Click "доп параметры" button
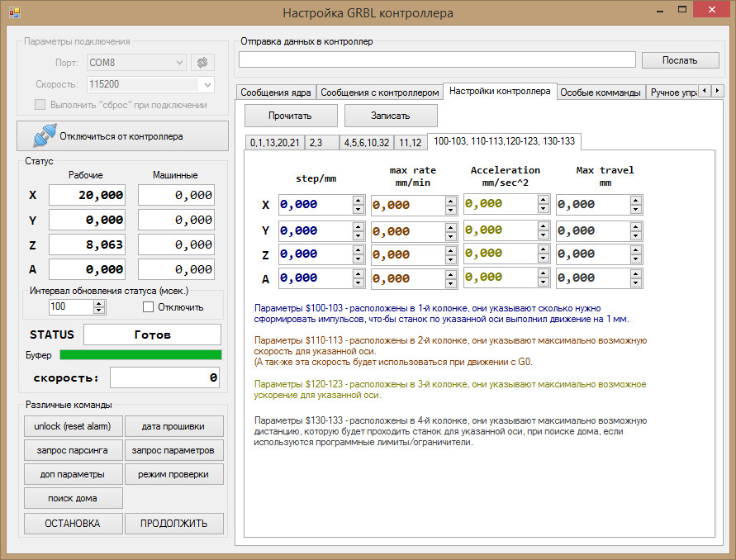This screenshot has height=560, width=736. (x=74, y=474)
